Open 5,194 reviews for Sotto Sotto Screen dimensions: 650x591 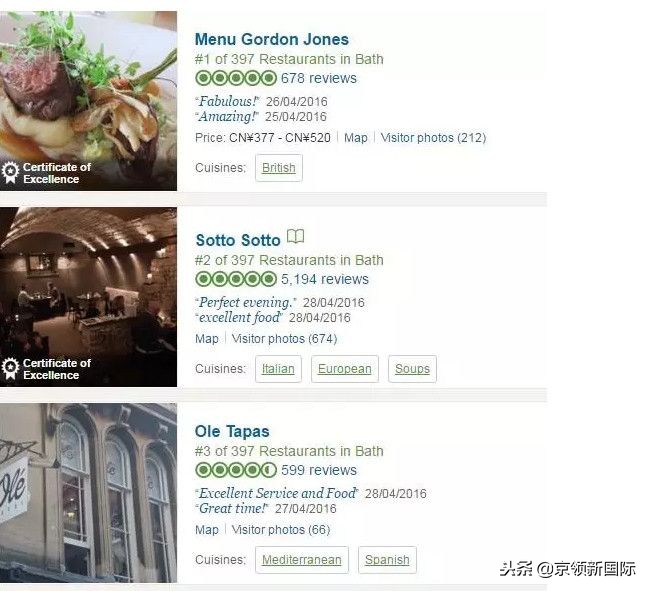tap(325, 279)
